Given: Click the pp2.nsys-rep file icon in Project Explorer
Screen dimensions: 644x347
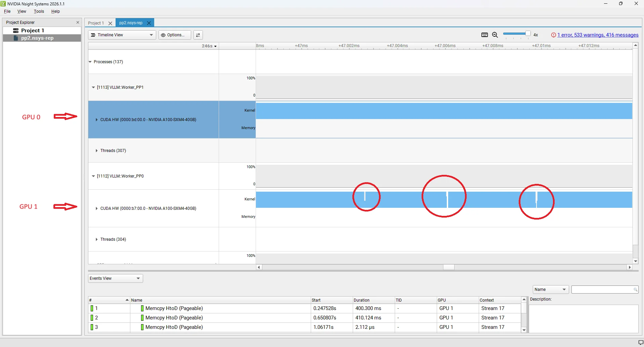Looking at the screenshot, I should tap(16, 38).
